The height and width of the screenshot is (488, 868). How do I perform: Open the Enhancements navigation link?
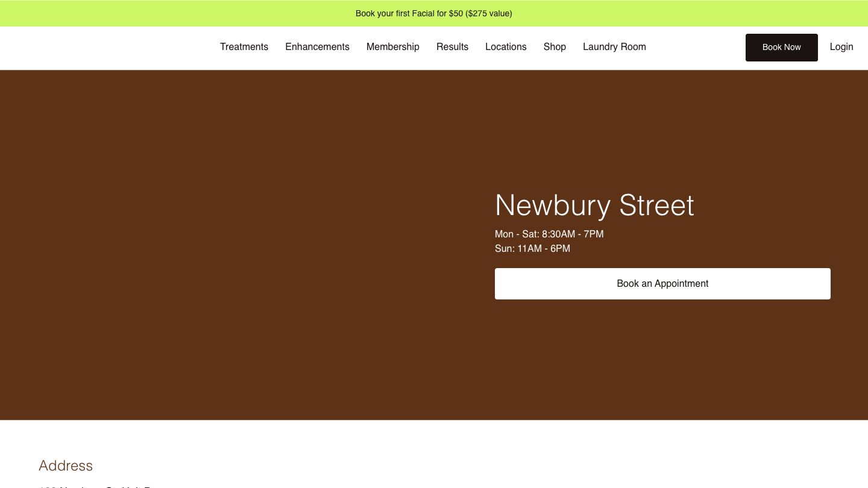click(x=317, y=47)
